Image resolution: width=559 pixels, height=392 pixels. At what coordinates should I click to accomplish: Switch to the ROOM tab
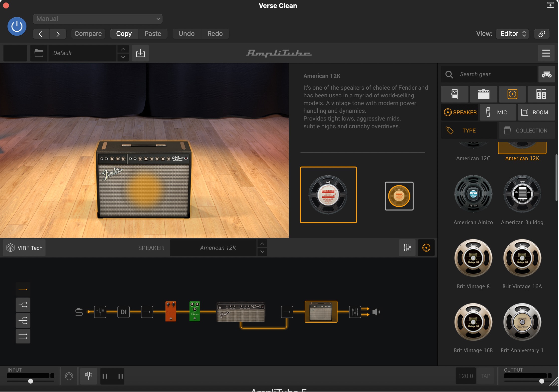click(x=536, y=112)
